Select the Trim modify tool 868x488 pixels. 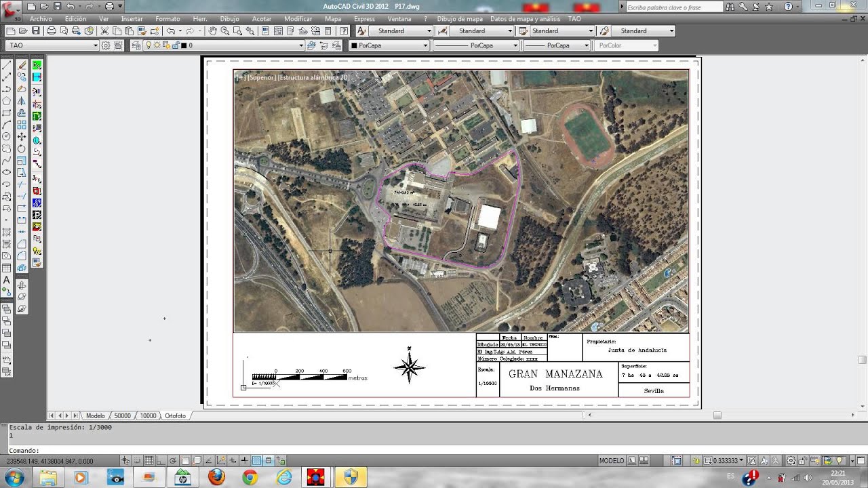(x=22, y=184)
